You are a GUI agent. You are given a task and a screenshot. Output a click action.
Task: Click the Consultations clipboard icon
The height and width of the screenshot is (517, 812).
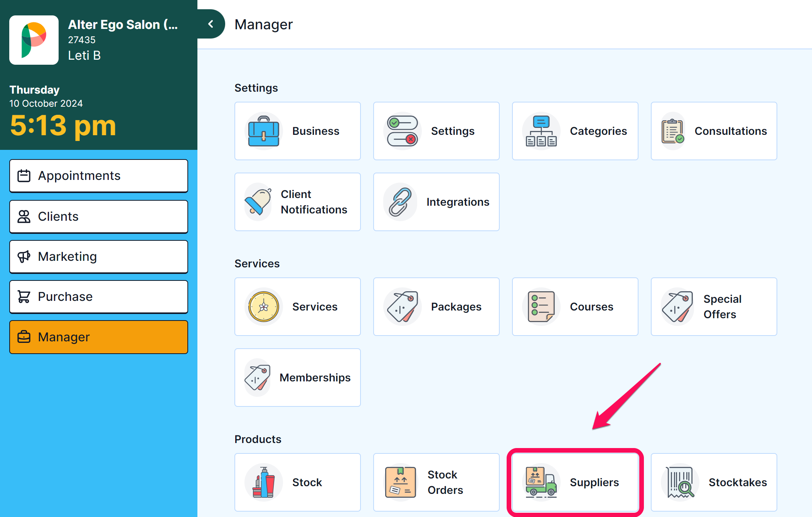pos(673,131)
